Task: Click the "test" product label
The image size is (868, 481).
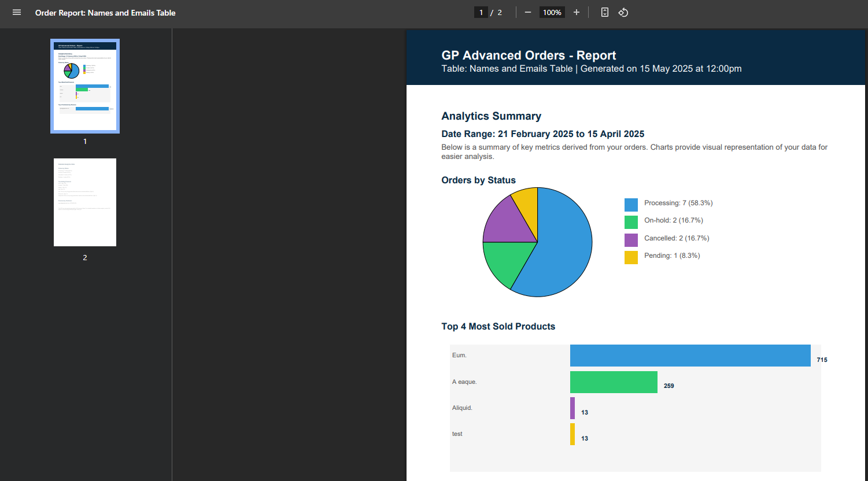Action: [457, 434]
